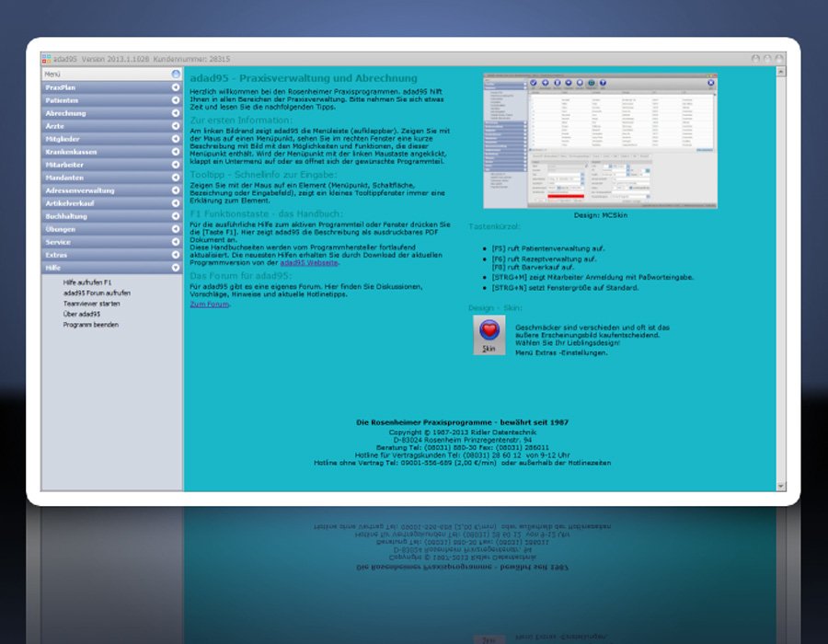Viewport: 828px width, 644px height.
Task: Open the Extras menu section
Action: pos(112,255)
